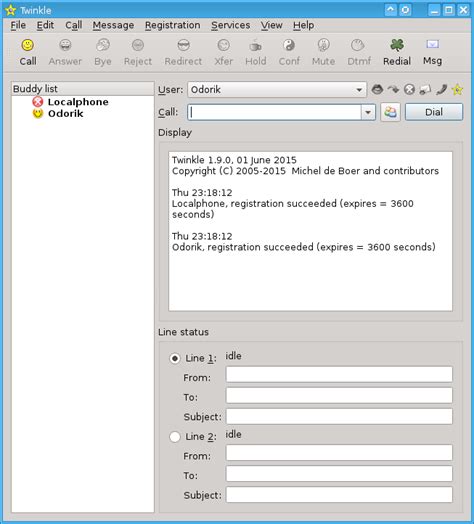Open the User dropdown showing Odorik
The image size is (474, 524).
pos(277,90)
